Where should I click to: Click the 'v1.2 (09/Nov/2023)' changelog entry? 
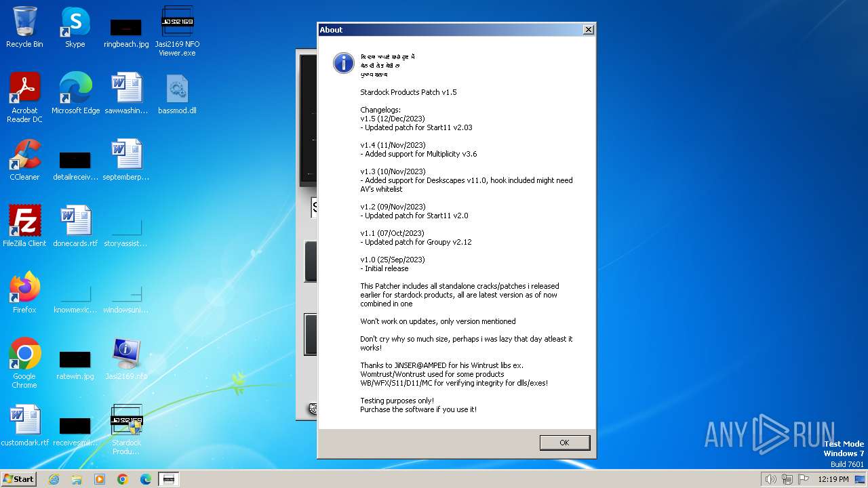tap(393, 207)
